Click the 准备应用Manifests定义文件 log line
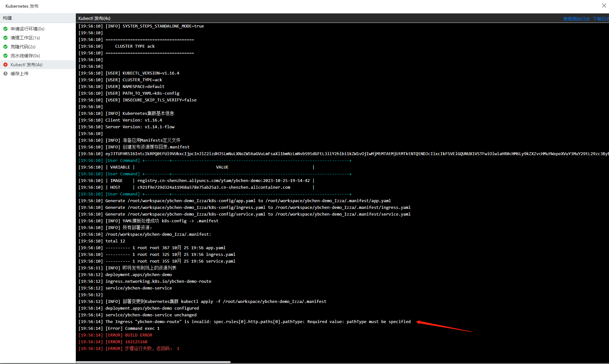Viewport: 609px width, 364px height. (130, 140)
